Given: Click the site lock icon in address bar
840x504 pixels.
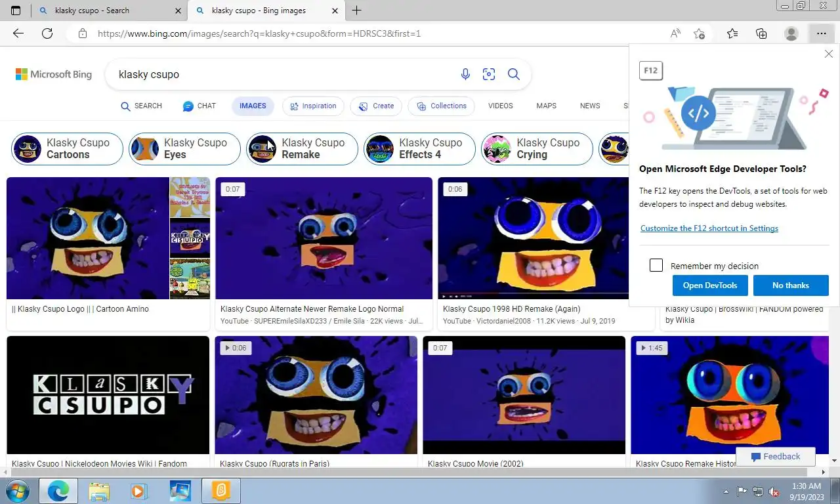Looking at the screenshot, I should [x=82, y=33].
